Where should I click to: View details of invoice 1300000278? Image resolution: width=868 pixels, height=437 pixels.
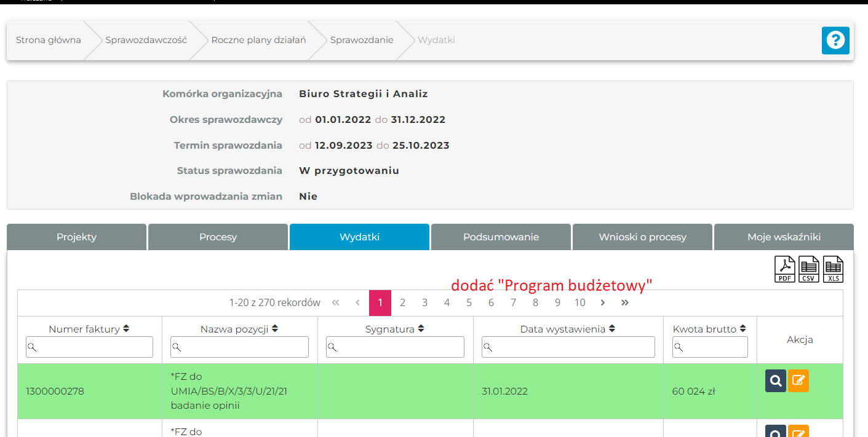(x=776, y=381)
